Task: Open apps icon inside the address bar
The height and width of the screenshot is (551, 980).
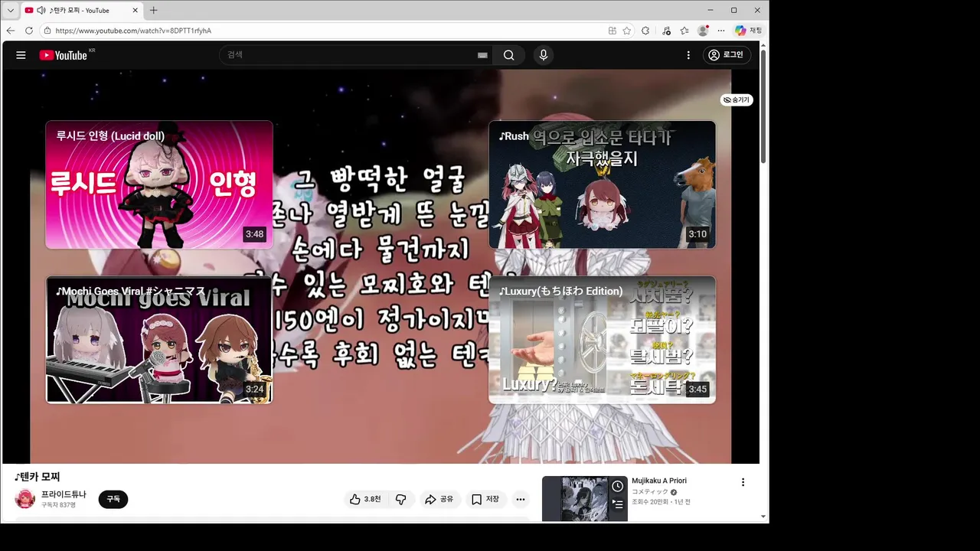Action: point(612,31)
